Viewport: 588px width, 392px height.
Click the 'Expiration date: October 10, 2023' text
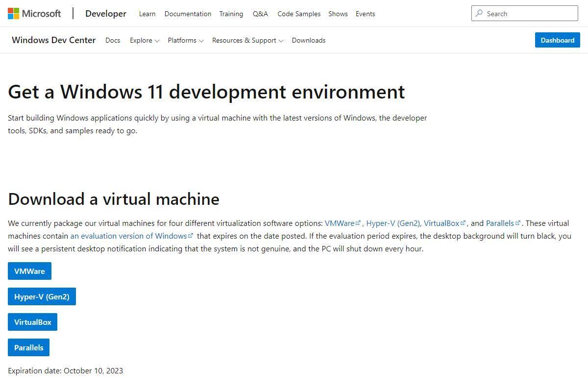pyautogui.click(x=66, y=370)
